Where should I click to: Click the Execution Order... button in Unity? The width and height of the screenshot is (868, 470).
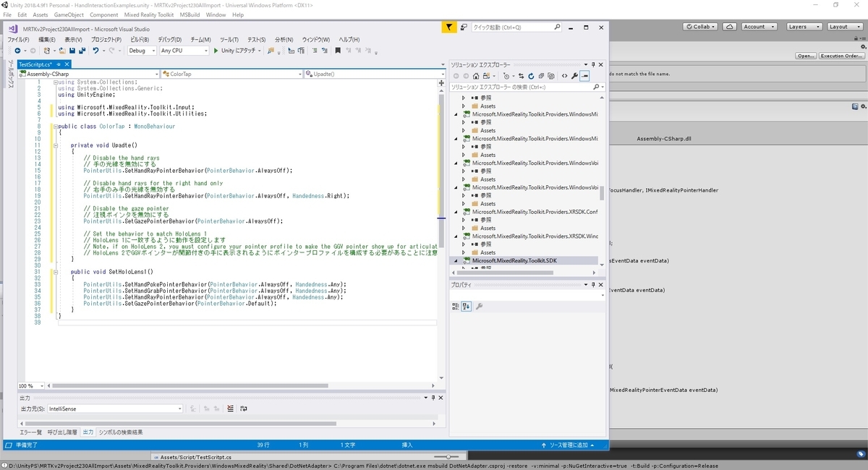841,56
